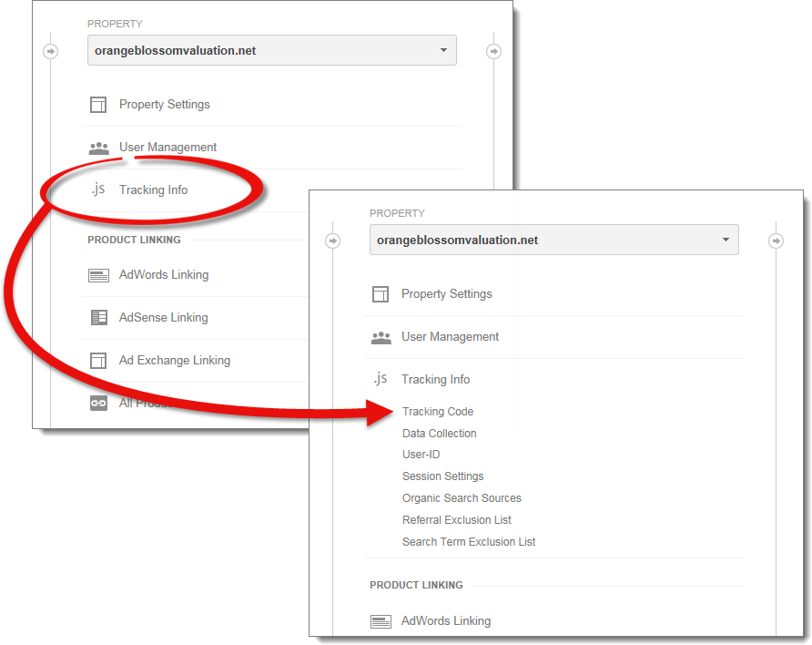
Task: Click left arrow circle icon in front panel
Action: pos(333,241)
